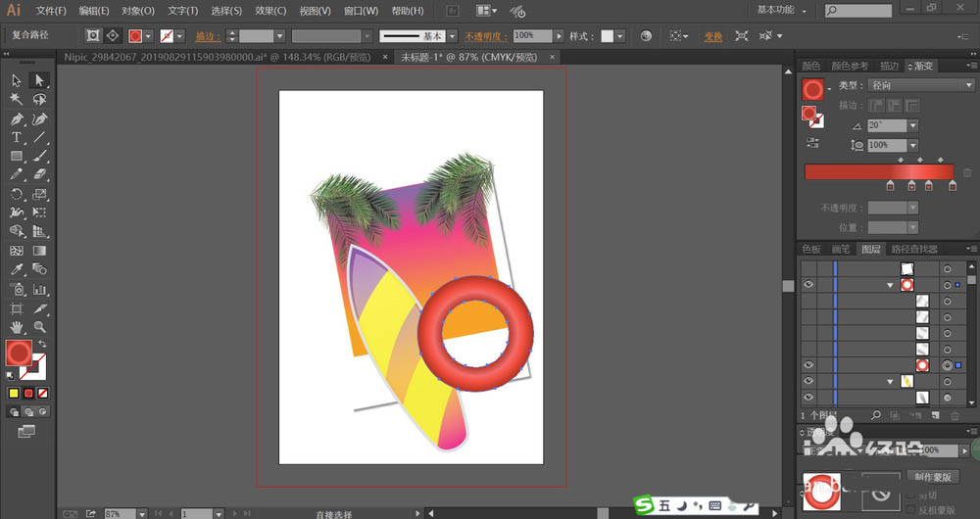Screen dimensions: 980x519
Task: Set stroke to None using the toolbox swatch
Action: pyautogui.click(x=42, y=393)
